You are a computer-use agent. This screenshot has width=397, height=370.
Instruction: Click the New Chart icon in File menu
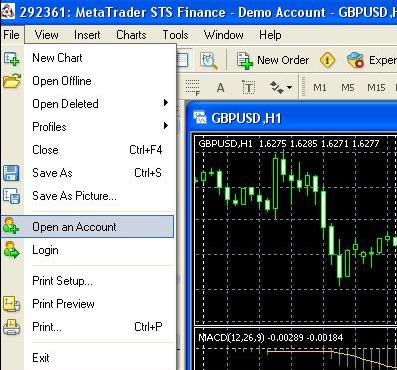pyautogui.click(x=12, y=58)
